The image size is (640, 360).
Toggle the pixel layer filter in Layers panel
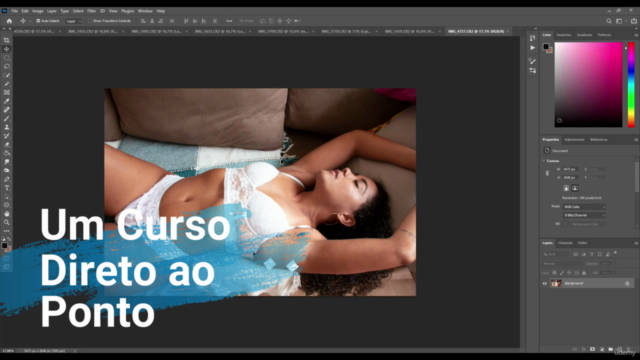(x=576, y=254)
